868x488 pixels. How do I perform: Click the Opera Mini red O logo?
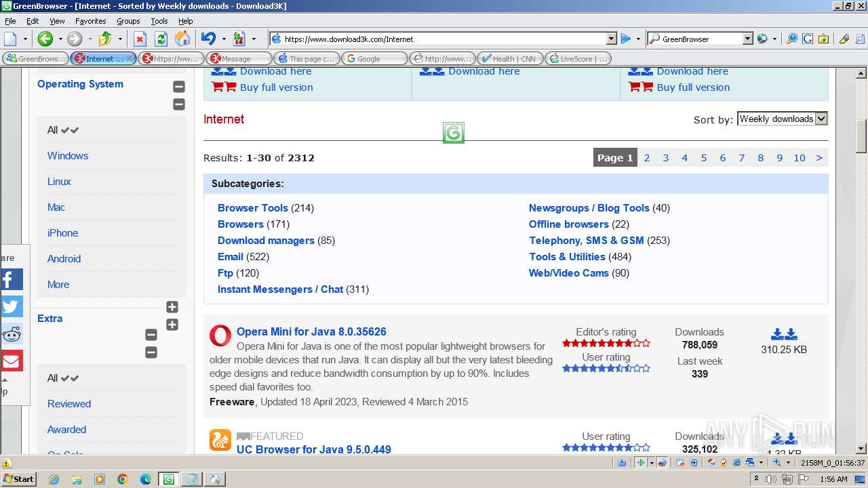point(220,335)
